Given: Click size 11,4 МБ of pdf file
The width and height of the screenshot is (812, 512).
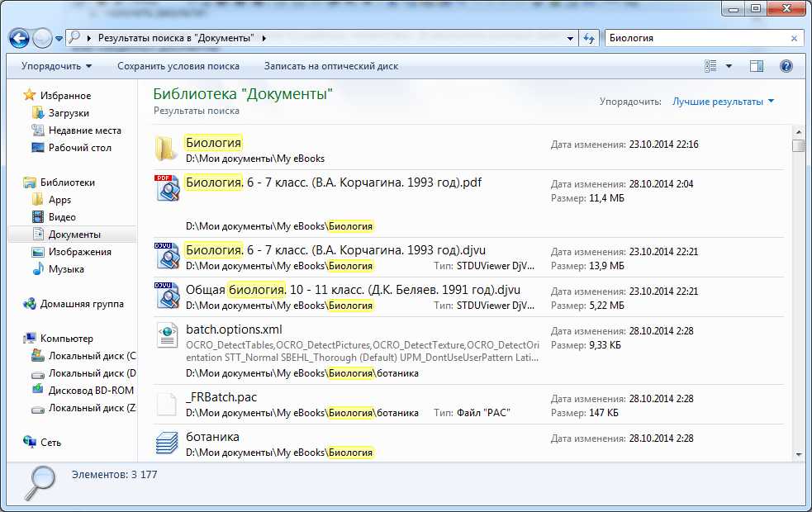Looking at the screenshot, I should pos(607,198).
